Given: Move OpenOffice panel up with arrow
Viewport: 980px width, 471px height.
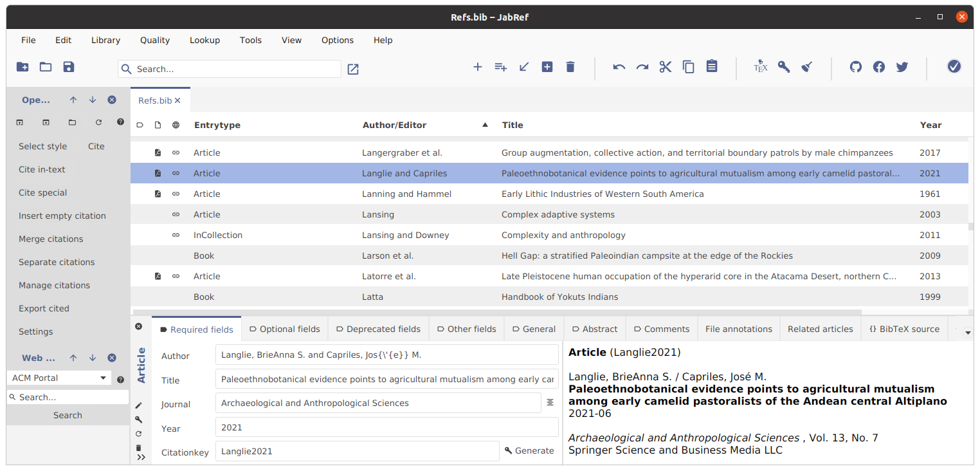Looking at the screenshot, I should pos(73,100).
